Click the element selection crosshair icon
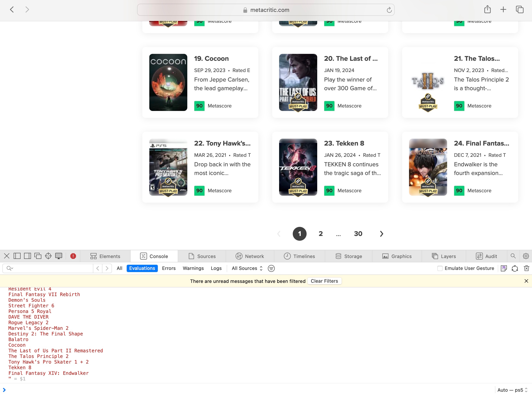The height and width of the screenshot is (396, 532). (48, 256)
